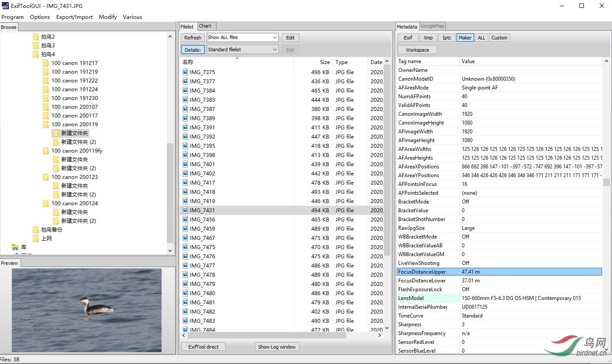The width and height of the screenshot is (612, 364).
Task: Click JPG file icon of IMG_7375
Action: pyautogui.click(x=185, y=72)
